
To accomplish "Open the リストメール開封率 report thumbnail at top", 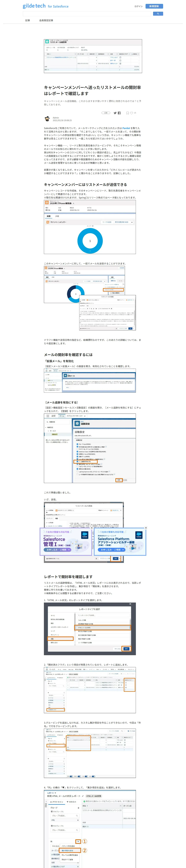I will point(93,56).
